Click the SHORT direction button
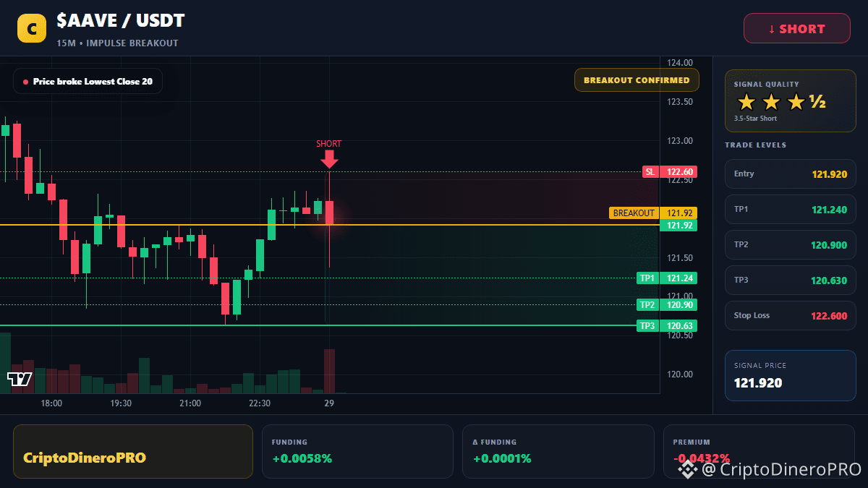 click(x=796, y=29)
